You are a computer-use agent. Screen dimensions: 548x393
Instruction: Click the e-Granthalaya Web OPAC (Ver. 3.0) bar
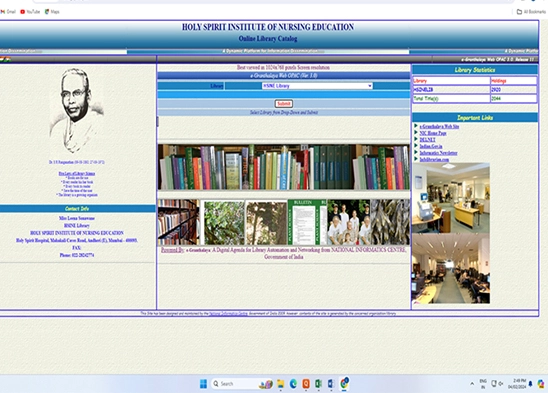coord(283,76)
